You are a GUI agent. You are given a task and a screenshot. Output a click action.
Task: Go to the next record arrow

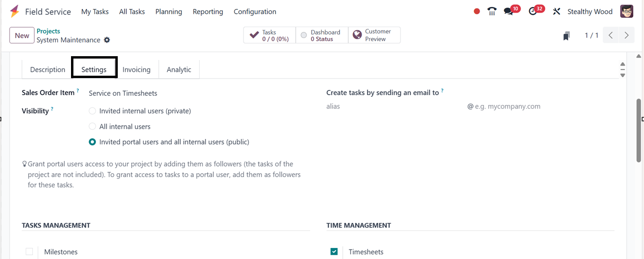point(626,35)
